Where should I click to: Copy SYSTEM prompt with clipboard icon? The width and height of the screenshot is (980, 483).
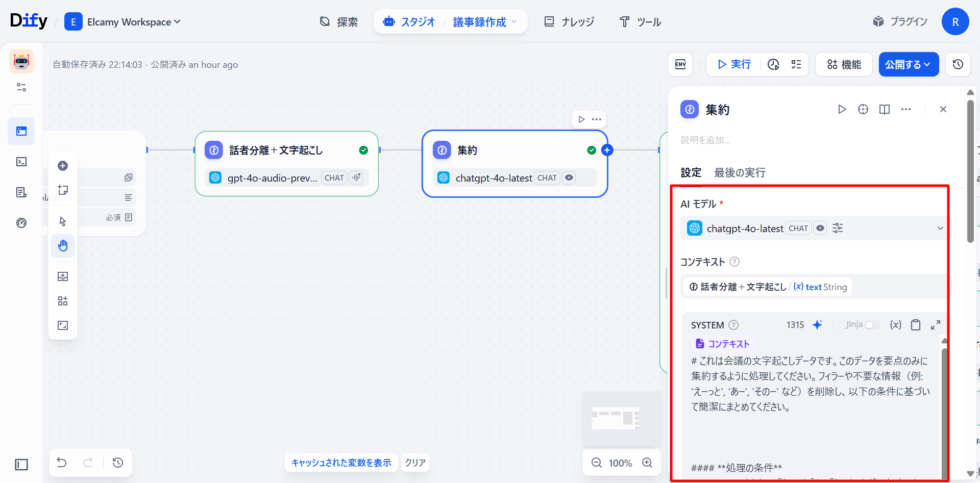coord(916,325)
